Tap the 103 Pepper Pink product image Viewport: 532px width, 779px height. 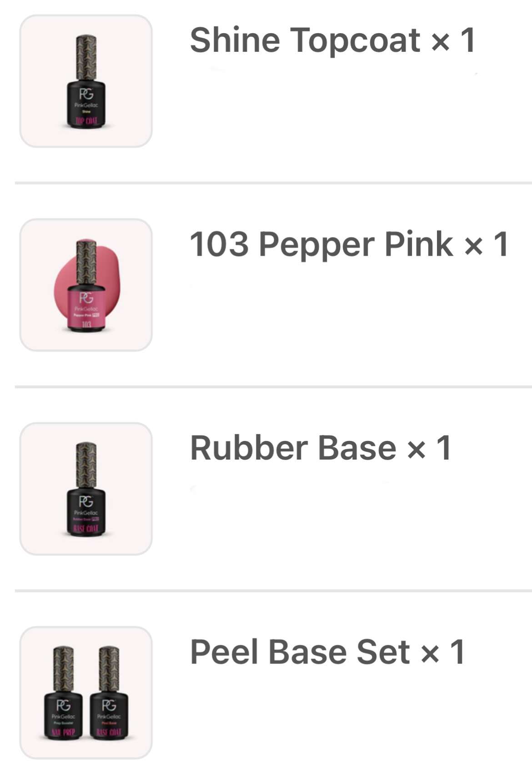(x=86, y=285)
